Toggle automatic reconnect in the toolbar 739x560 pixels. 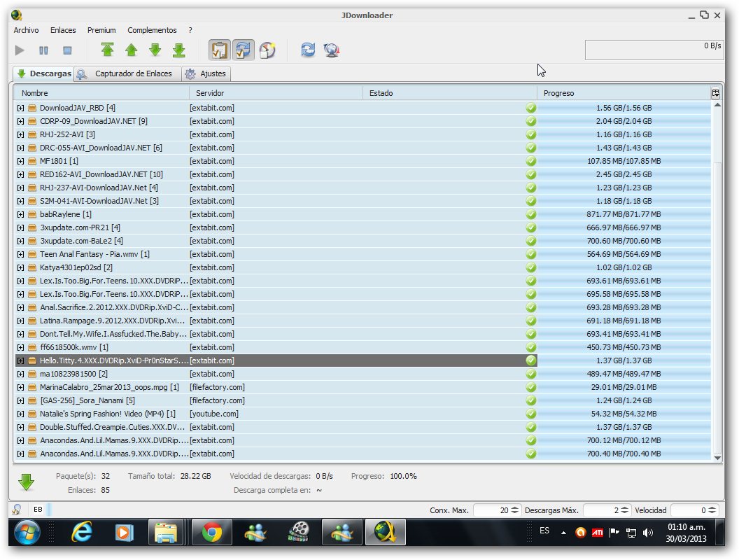244,50
